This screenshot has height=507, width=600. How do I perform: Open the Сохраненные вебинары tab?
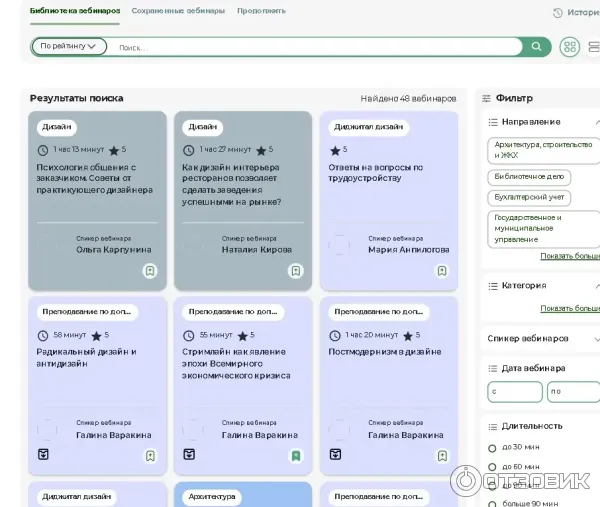tap(178, 11)
